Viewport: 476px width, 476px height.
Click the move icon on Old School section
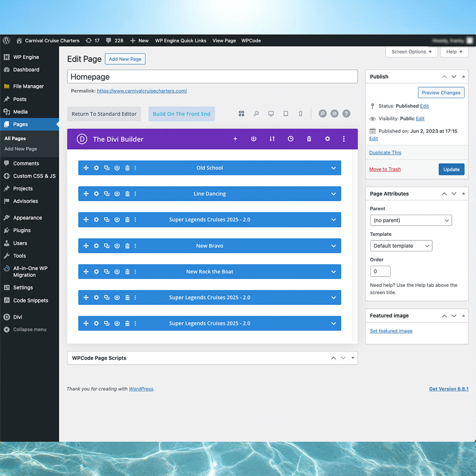click(86, 168)
